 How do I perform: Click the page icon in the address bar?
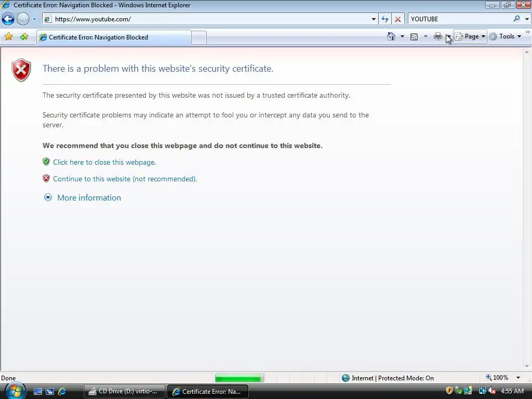point(48,19)
